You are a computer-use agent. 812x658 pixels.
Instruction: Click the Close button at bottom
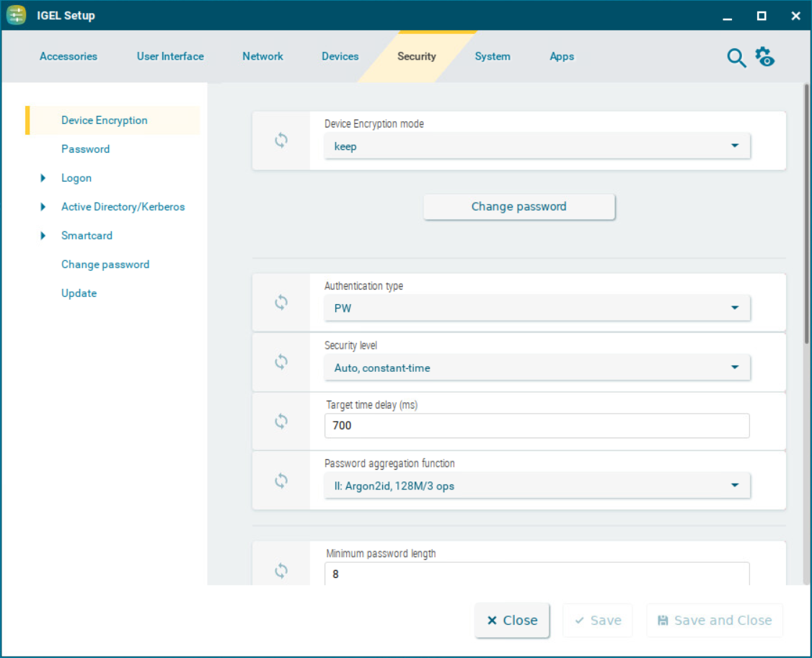(x=512, y=621)
